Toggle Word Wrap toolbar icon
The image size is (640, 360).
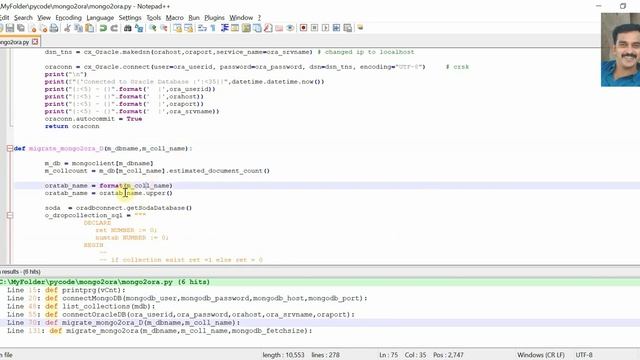[202, 28]
